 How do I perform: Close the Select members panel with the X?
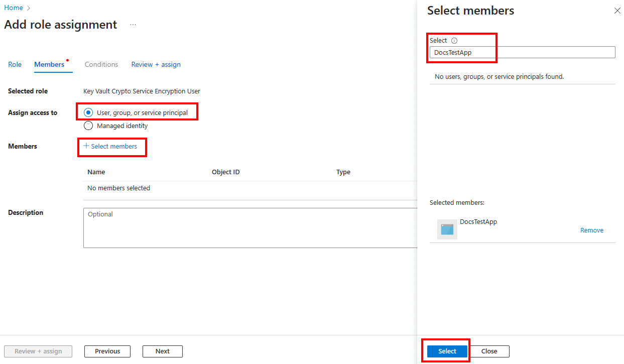(617, 10)
